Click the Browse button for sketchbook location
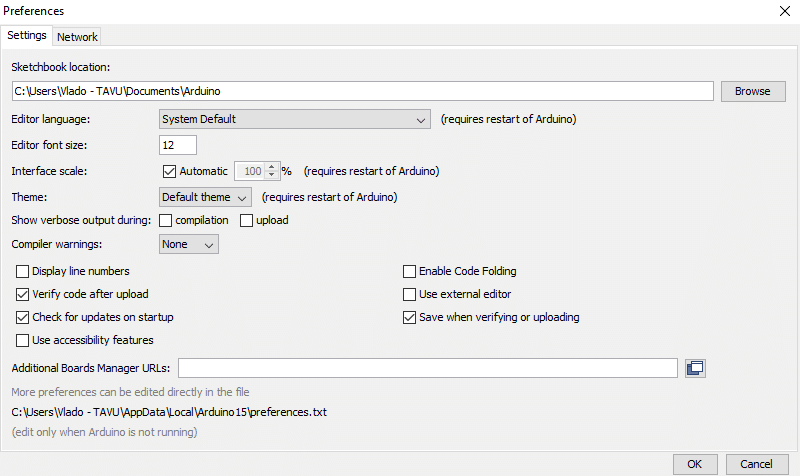This screenshot has height=476, width=800. (x=752, y=91)
